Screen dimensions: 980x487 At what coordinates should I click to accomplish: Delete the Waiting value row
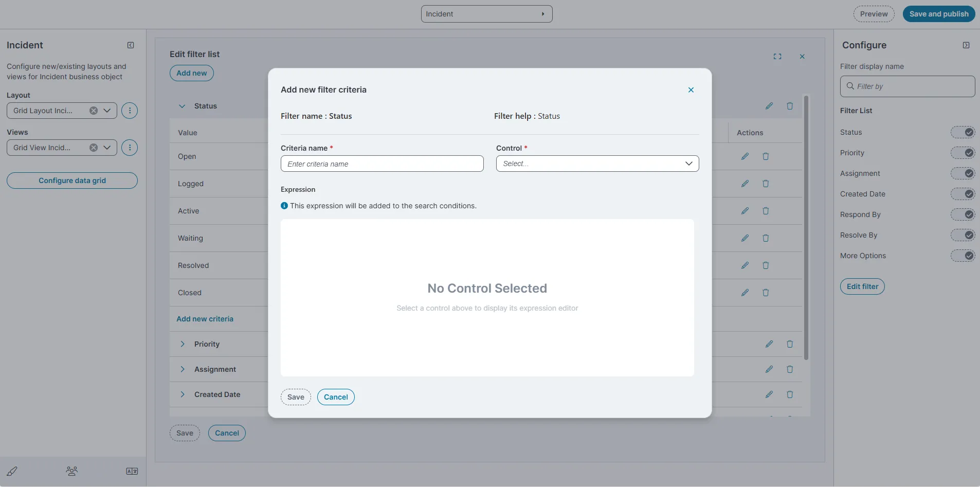[766, 238]
